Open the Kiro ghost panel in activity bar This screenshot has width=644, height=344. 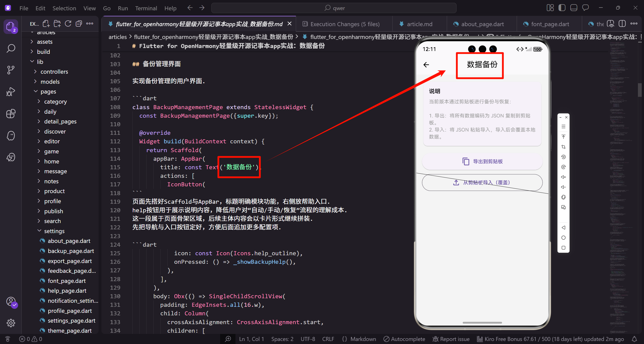pos(11,136)
